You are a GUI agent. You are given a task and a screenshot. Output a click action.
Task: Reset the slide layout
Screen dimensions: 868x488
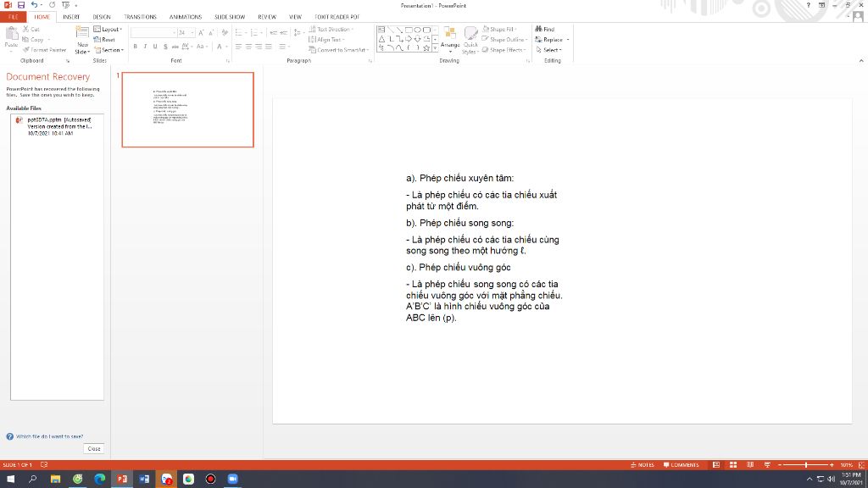pyautogui.click(x=104, y=39)
